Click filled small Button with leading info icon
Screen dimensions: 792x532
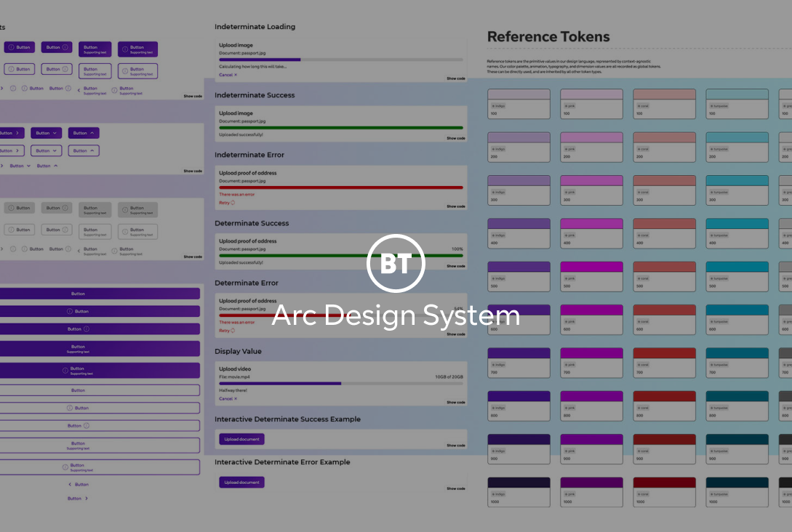pos(19,47)
